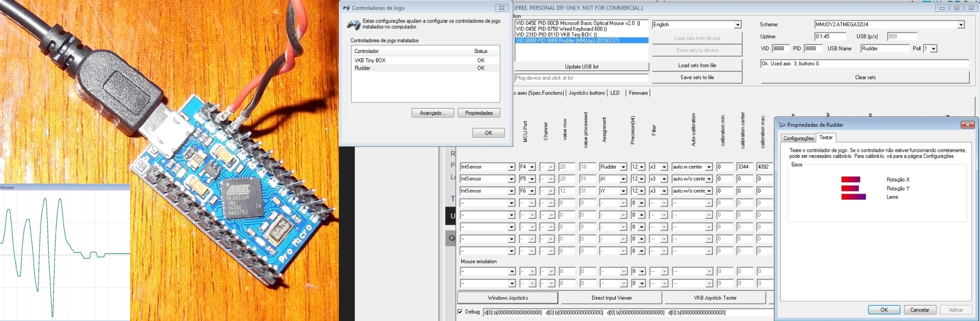Click the Controladores de Jogo title bar icon
980x321 pixels.
pyautogui.click(x=346, y=8)
